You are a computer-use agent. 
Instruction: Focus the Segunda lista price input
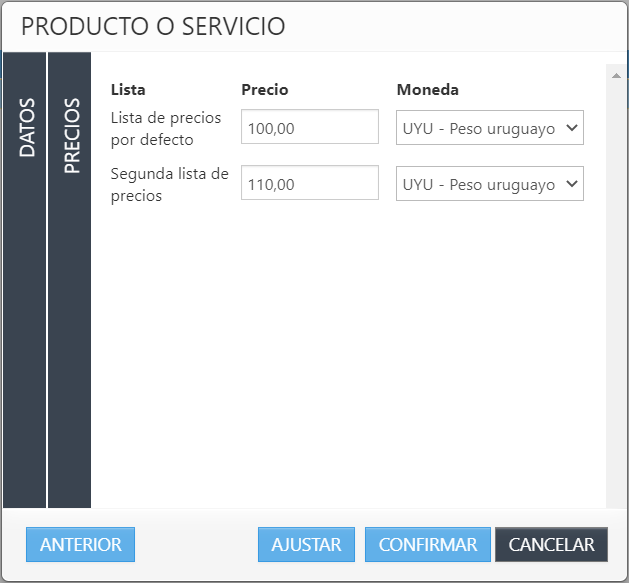309,184
